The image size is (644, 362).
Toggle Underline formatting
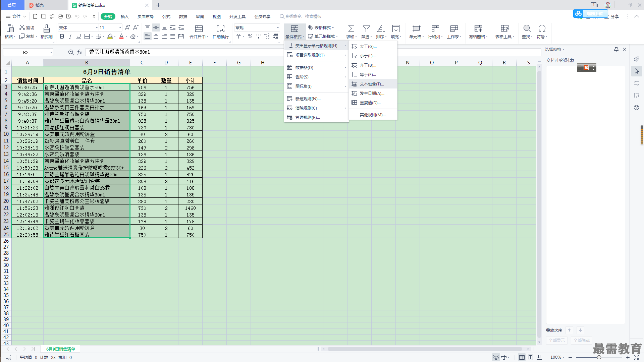78,36
